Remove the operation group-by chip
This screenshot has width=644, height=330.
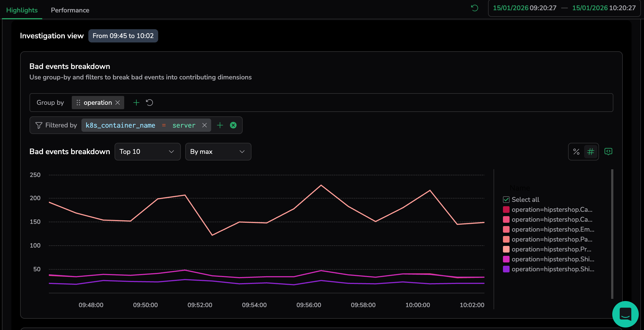[x=118, y=103]
